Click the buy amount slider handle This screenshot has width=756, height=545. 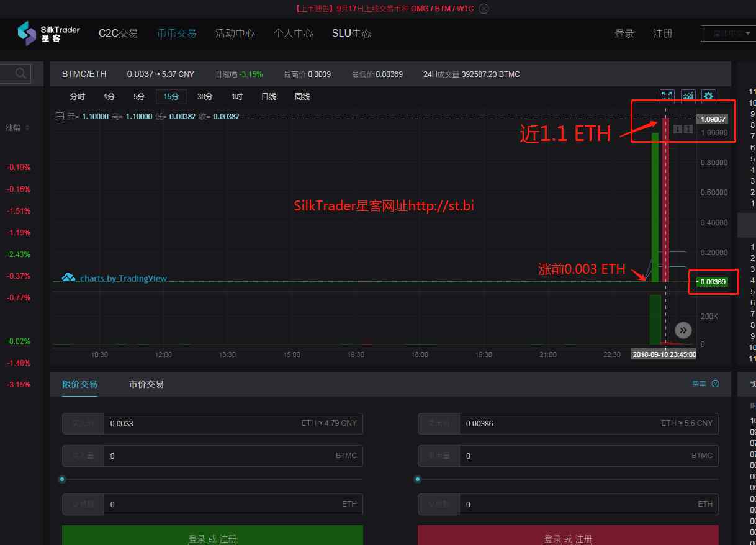click(62, 479)
